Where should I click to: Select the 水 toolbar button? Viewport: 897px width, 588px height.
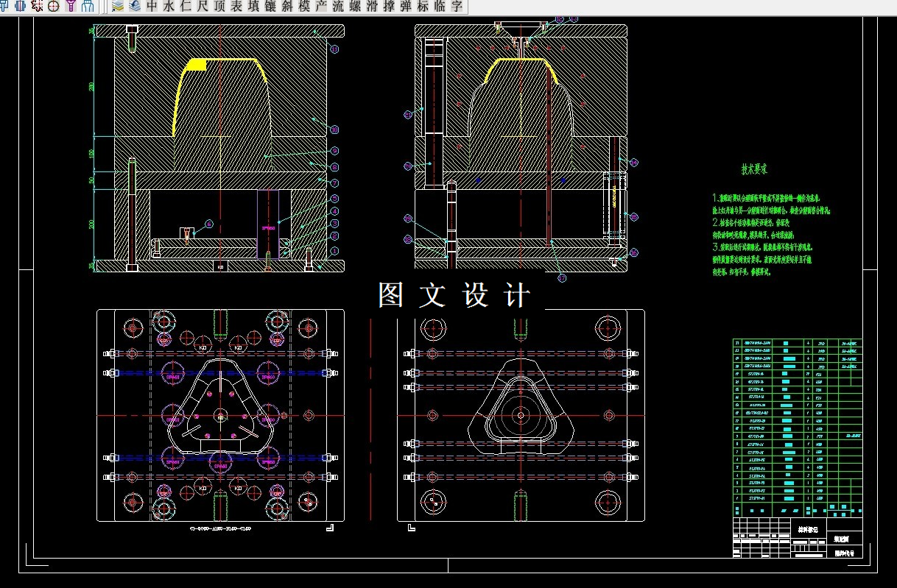point(169,6)
